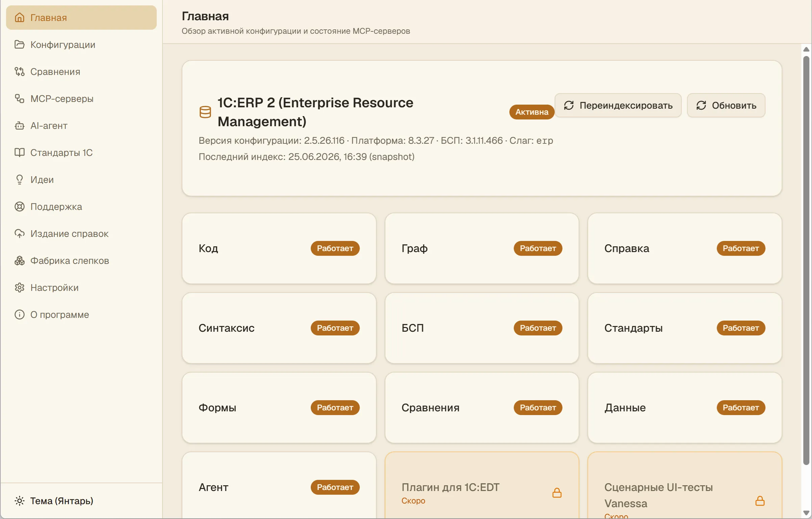Open the Граф server card
This screenshot has width=812, height=519.
[482, 248]
